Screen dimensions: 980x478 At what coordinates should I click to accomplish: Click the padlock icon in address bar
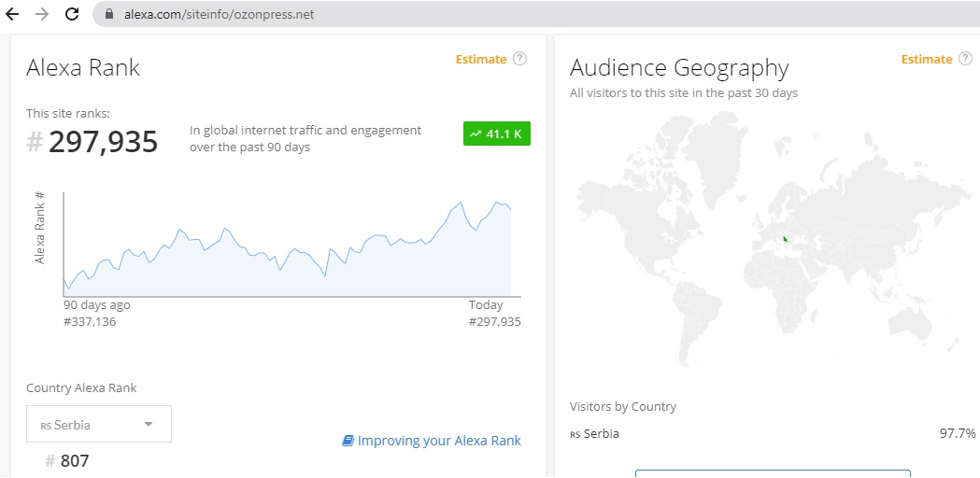pos(109,14)
